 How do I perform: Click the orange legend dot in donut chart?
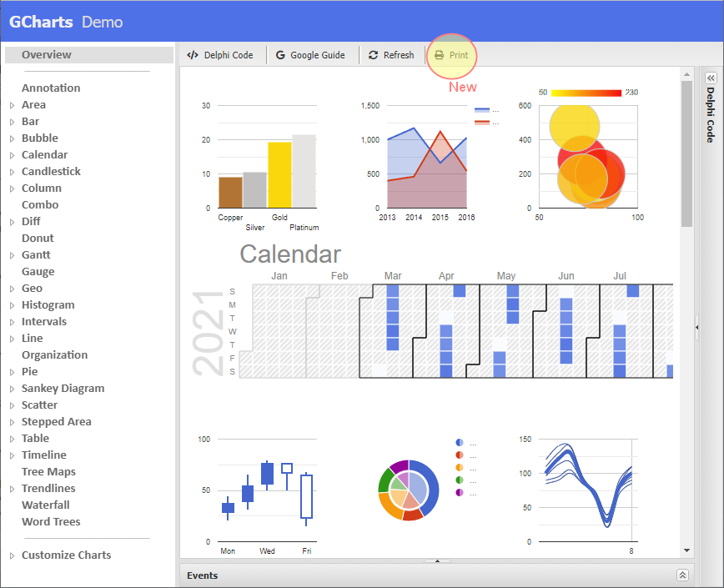460,468
